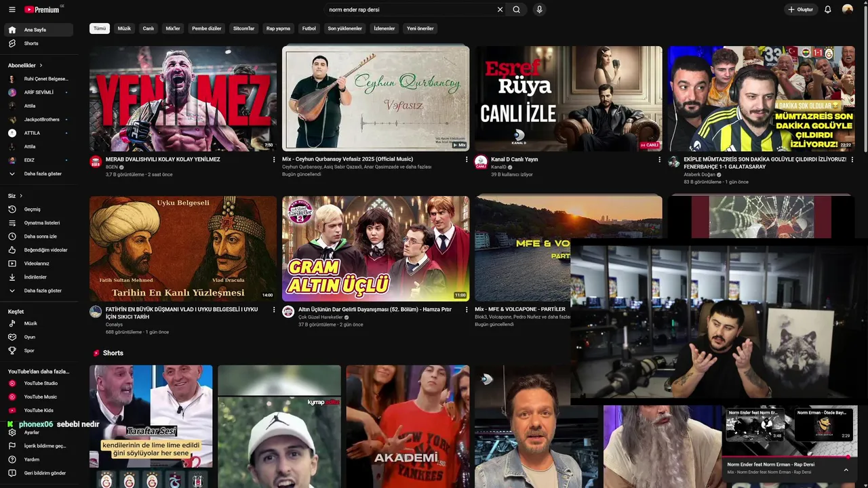Select the Futbol filter chip
868x488 pixels.
pos(309,28)
